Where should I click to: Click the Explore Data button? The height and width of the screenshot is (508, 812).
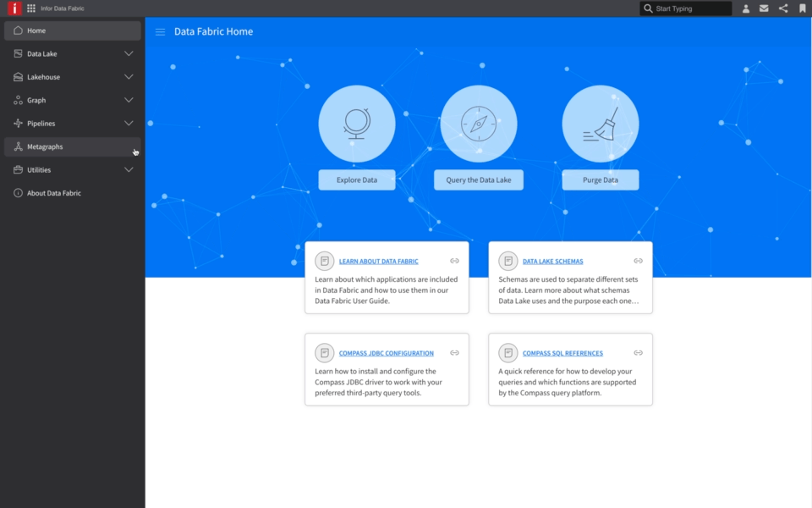[357, 179]
